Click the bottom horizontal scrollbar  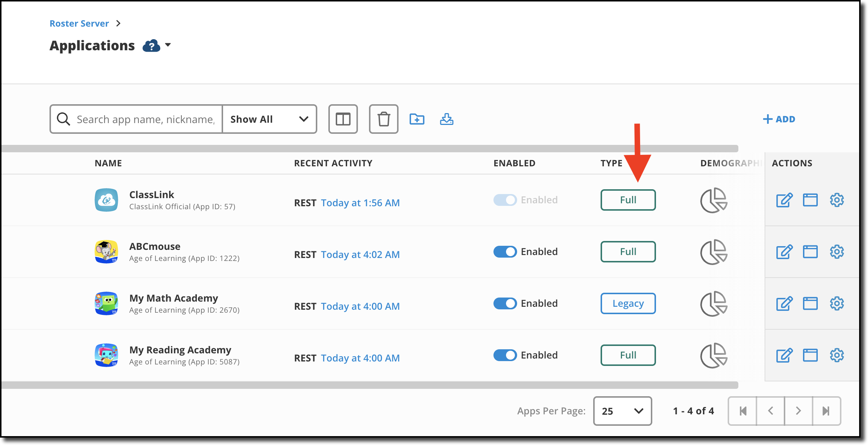coord(369,385)
